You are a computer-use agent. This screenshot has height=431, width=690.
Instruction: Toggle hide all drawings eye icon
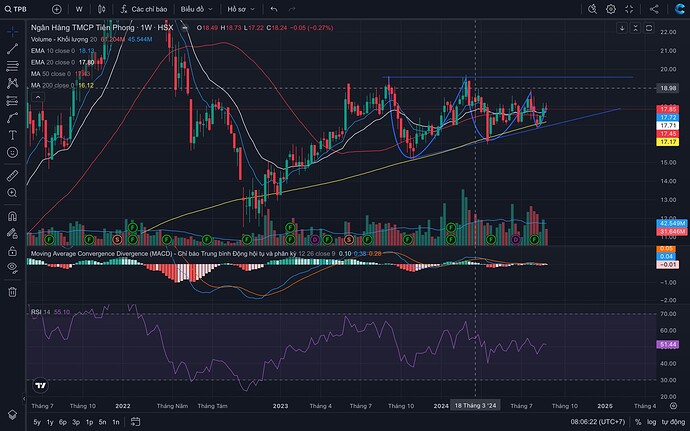[12, 268]
